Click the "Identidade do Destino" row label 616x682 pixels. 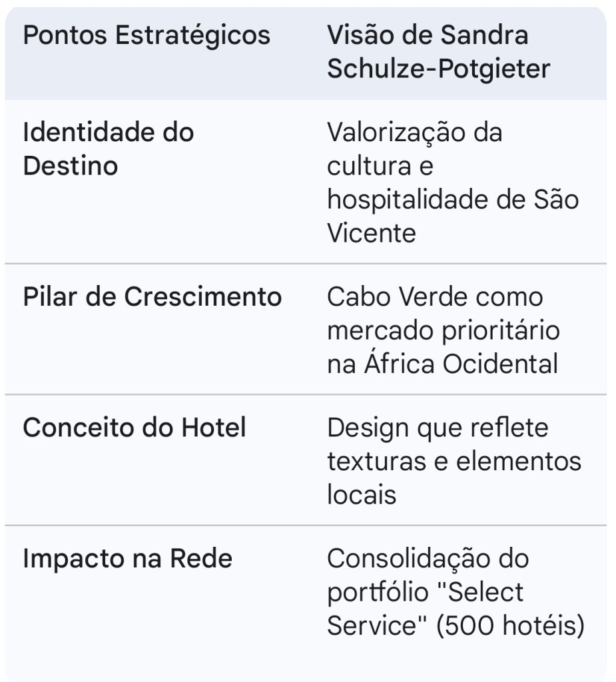coord(108,149)
